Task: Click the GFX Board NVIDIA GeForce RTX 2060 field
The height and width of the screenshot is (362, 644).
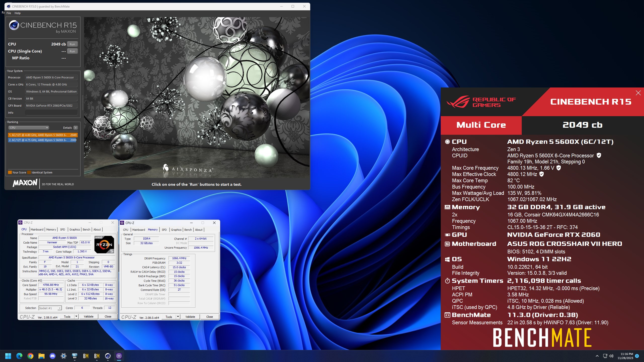Action: [51, 106]
